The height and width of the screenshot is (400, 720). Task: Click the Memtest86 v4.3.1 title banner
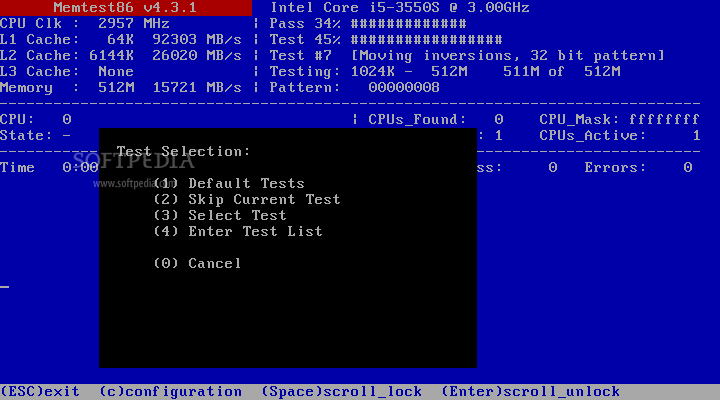coord(125,8)
